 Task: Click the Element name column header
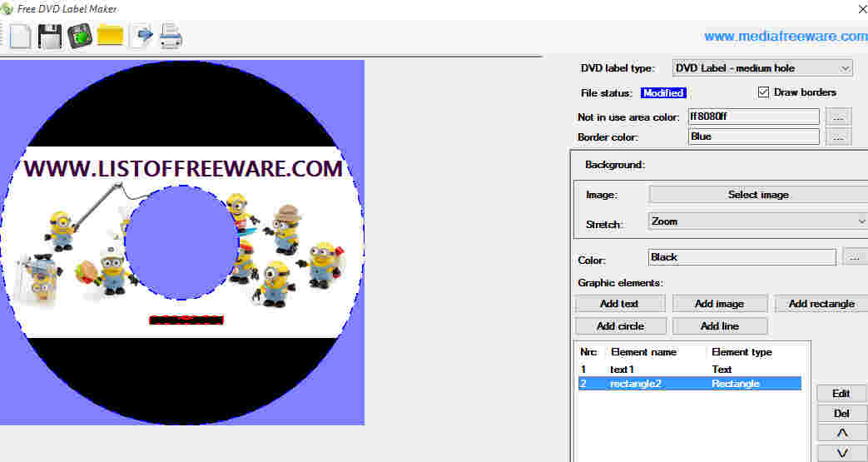(x=643, y=352)
